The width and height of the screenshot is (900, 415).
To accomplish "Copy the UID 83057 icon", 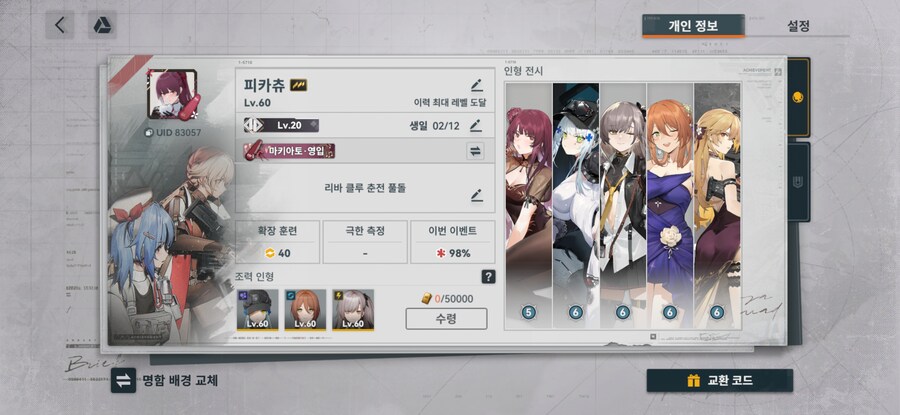I will 149,133.
